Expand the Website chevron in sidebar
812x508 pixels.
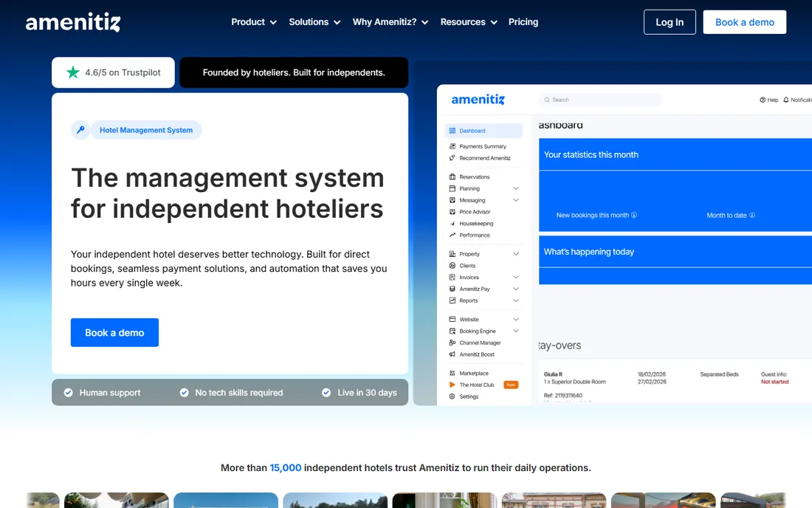[516, 319]
